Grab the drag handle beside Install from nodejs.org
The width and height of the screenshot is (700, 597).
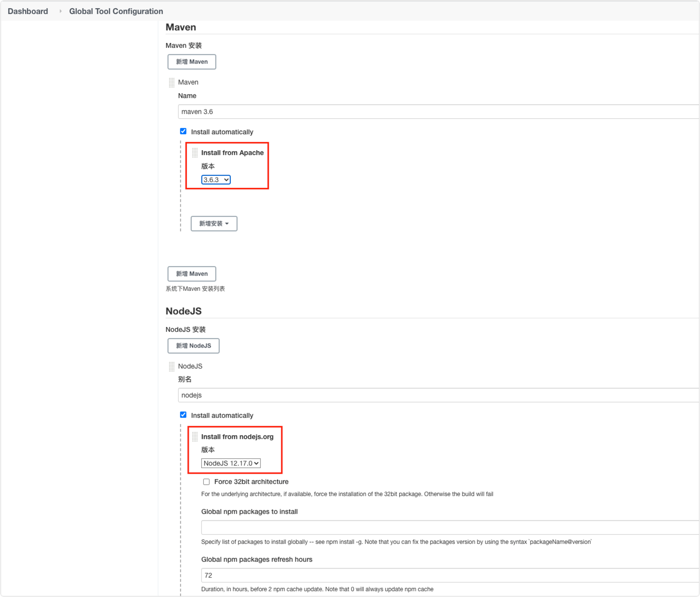(195, 437)
